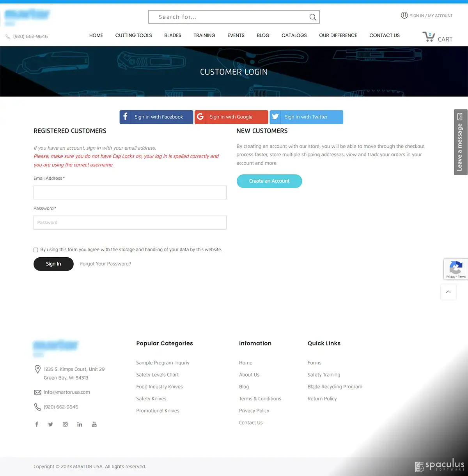This screenshot has width=468, height=476.
Task: Open OUR DIFFERENCE page
Action: (338, 35)
